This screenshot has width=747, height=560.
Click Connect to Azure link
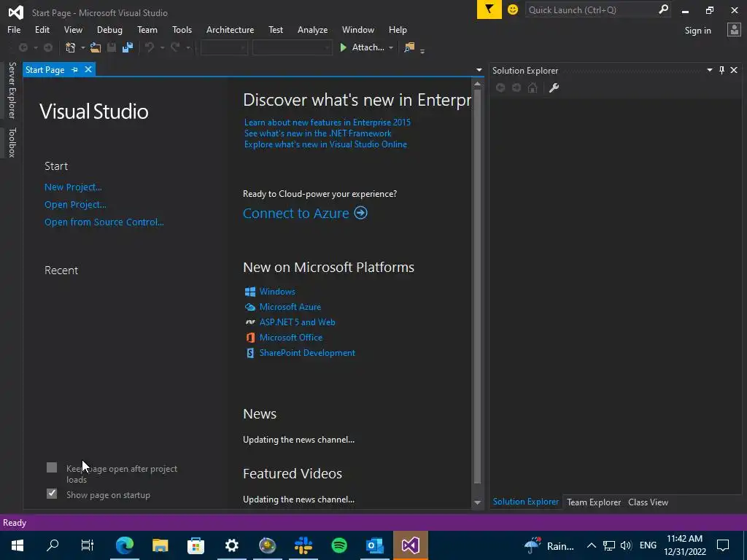[x=305, y=213]
